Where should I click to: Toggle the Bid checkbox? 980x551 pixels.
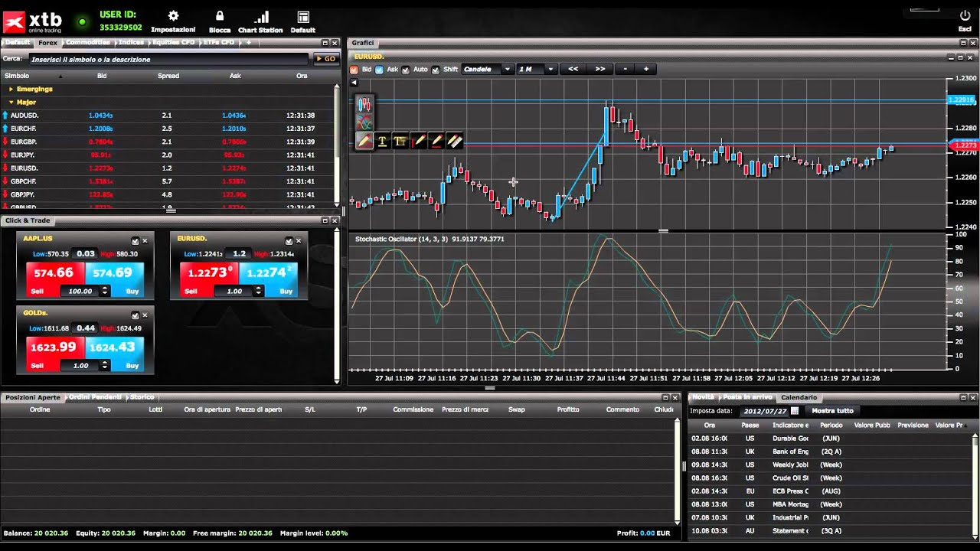click(x=354, y=69)
